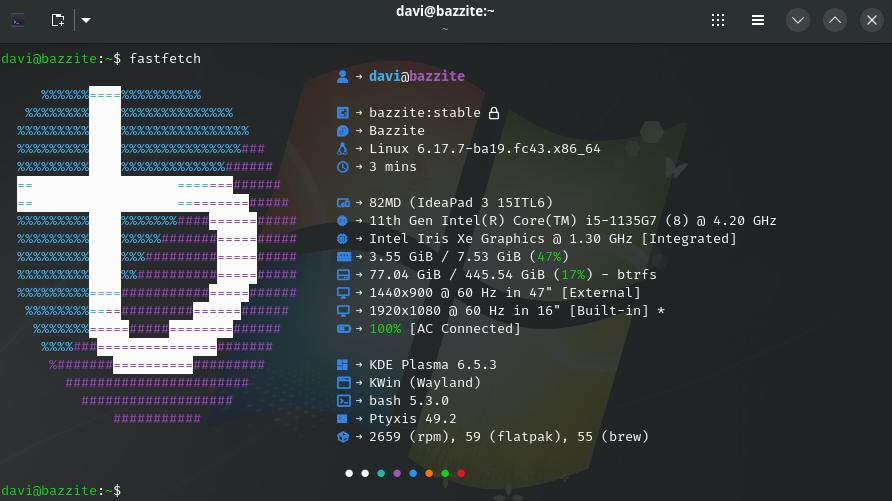Viewport: 892px width, 501px height.
Task: Click the Tux icon beside Linux kernel
Action: [342, 149]
